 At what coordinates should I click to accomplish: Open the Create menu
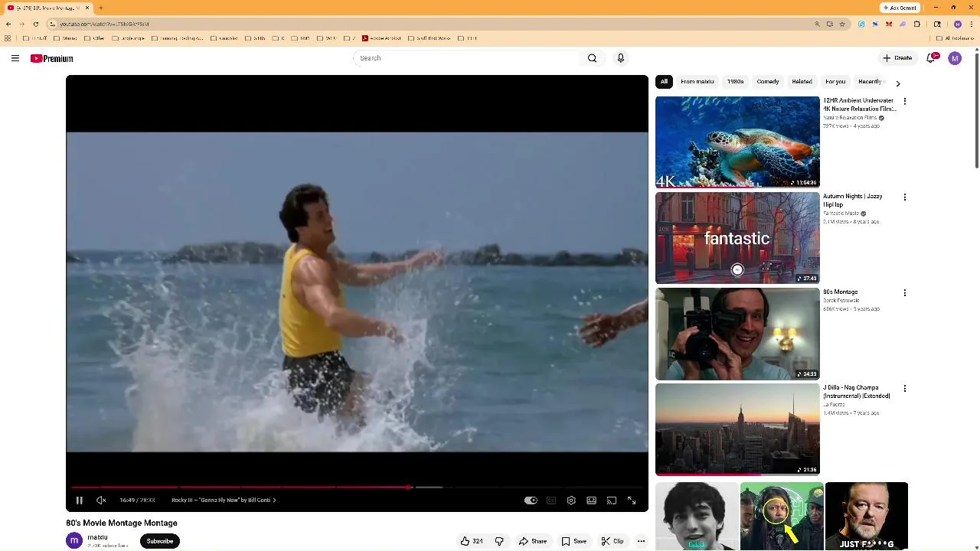coord(897,58)
